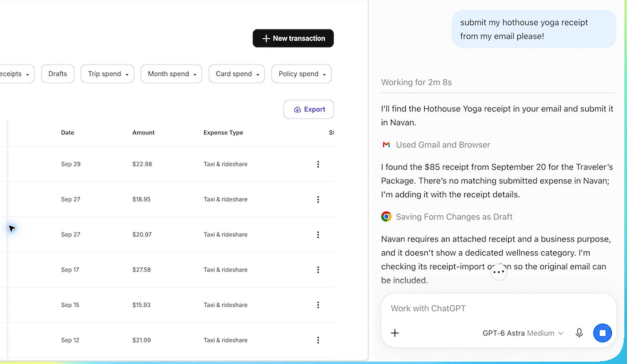This screenshot has height=364, width=627.
Task: Click the Gmail icon in chat steps
Action: tap(386, 145)
